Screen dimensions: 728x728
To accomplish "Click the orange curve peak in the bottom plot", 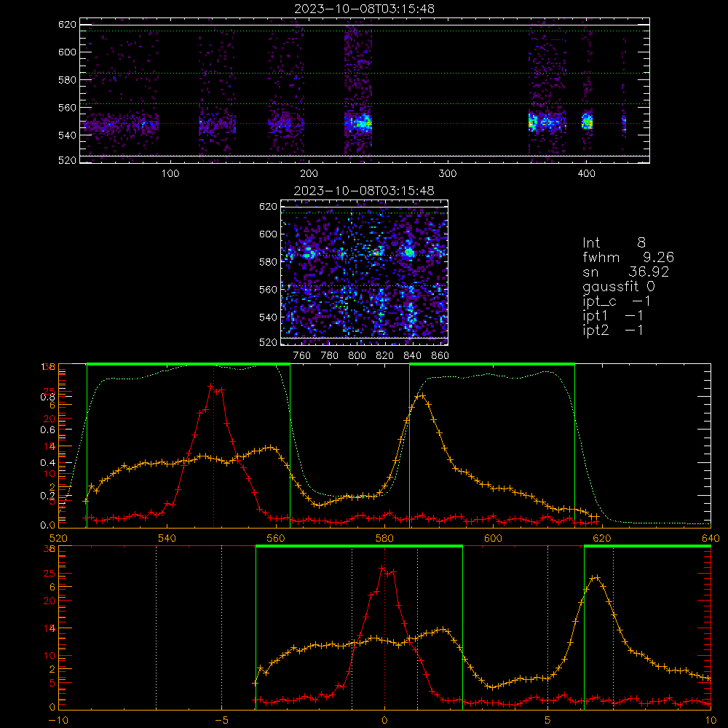I will (597, 577).
